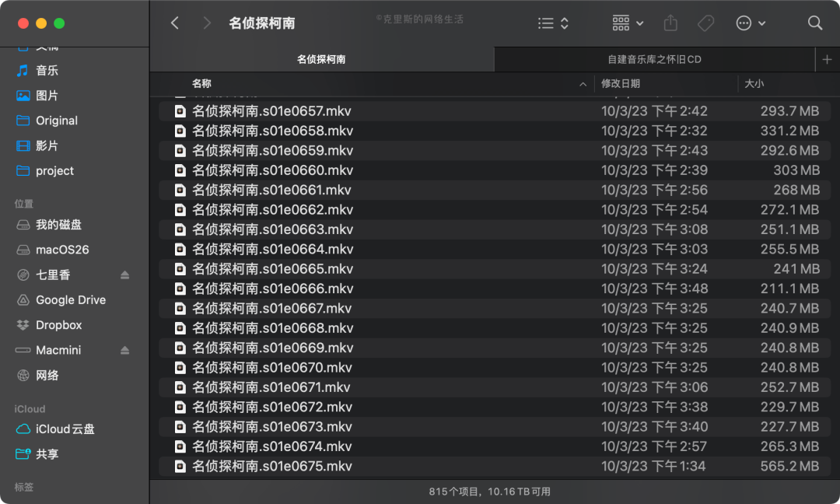
Task: Eject the Macmini volume
Action: pyautogui.click(x=124, y=350)
